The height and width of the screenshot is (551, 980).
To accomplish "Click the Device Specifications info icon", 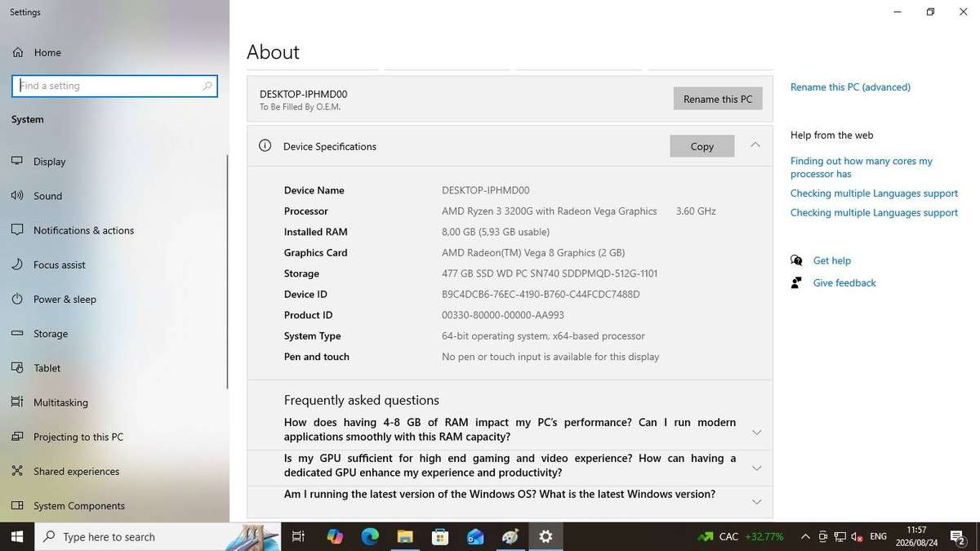I will point(265,146).
